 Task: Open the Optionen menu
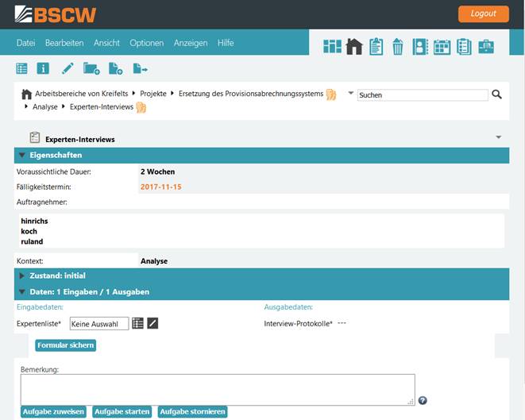coord(146,43)
